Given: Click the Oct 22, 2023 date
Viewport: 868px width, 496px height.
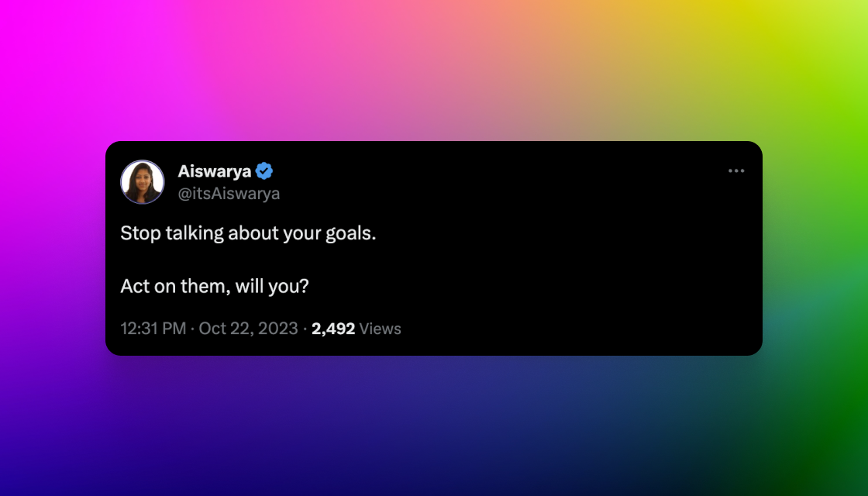Looking at the screenshot, I should (x=248, y=329).
